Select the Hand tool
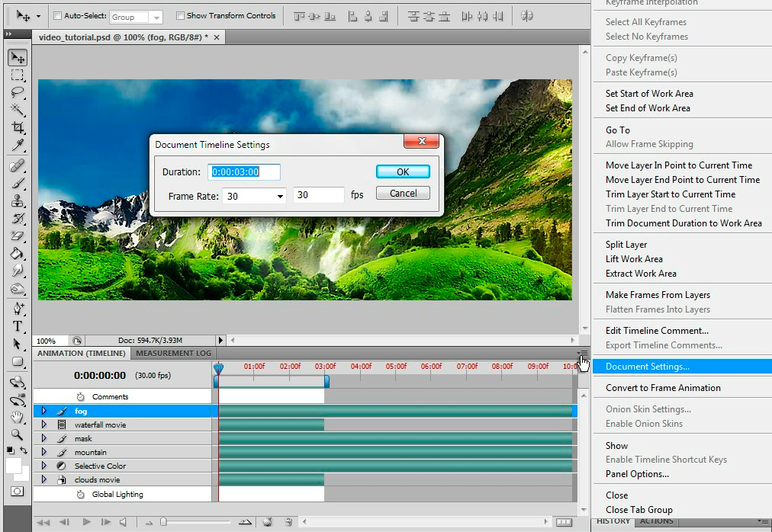The height and width of the screenshot is (532, 772). 18,418
